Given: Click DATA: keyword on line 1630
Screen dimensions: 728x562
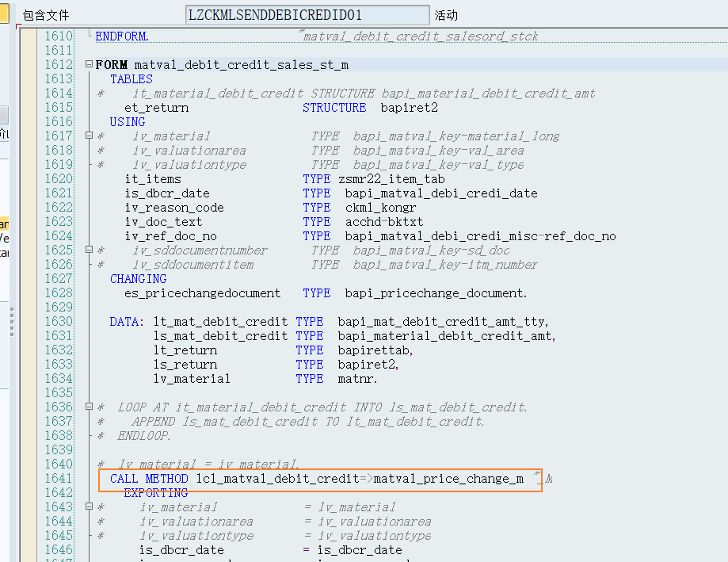Looking at the screenshot, I should [128, 322].
